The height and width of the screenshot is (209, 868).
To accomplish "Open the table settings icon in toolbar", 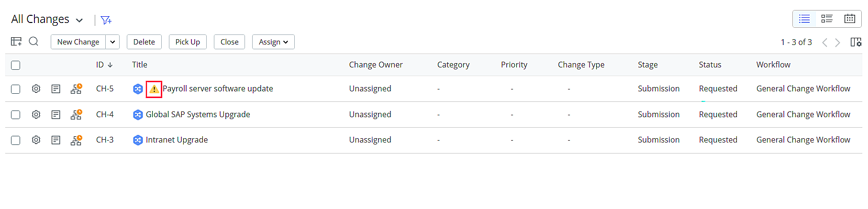I will [x=16, y=42].
